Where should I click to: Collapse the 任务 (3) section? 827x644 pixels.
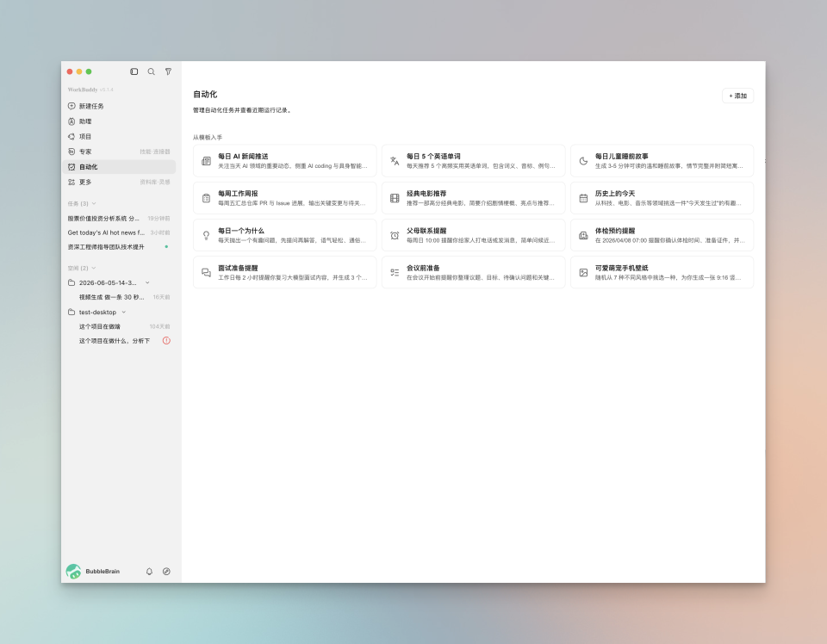(x=94, y=203)
